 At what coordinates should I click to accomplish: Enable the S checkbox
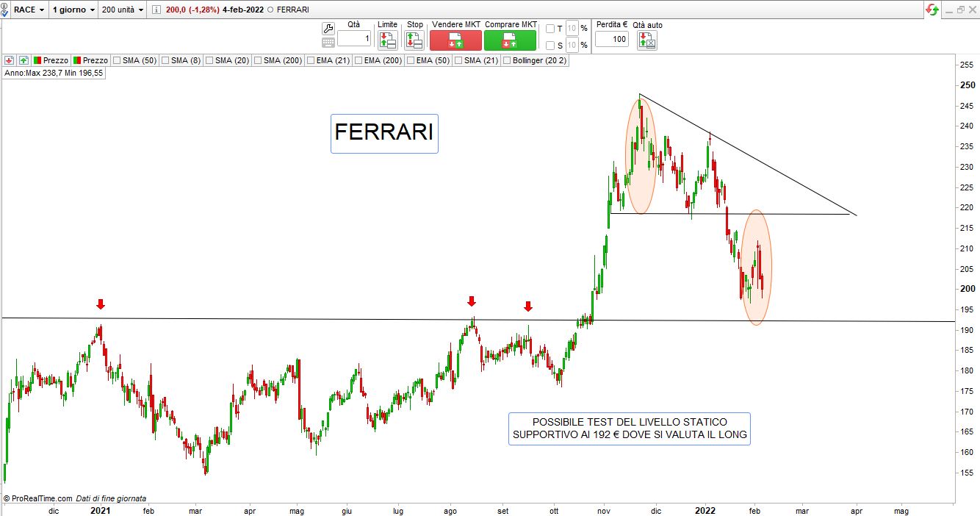(550, 46)
